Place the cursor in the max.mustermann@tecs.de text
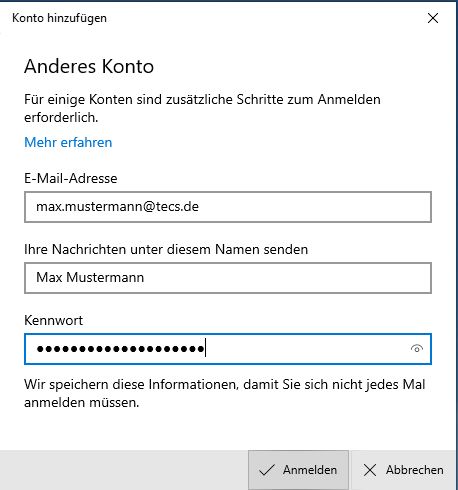Screen dimensions: 458x490 click(117, 207)
